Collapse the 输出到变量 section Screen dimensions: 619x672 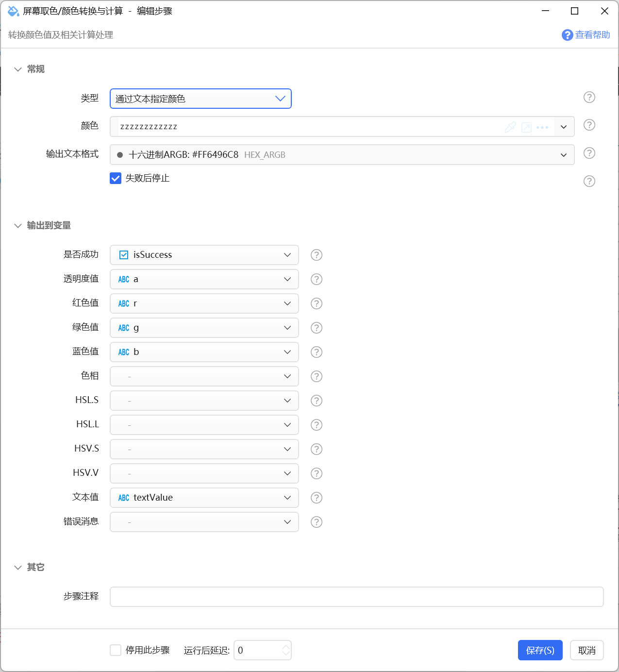click(18, 226)
